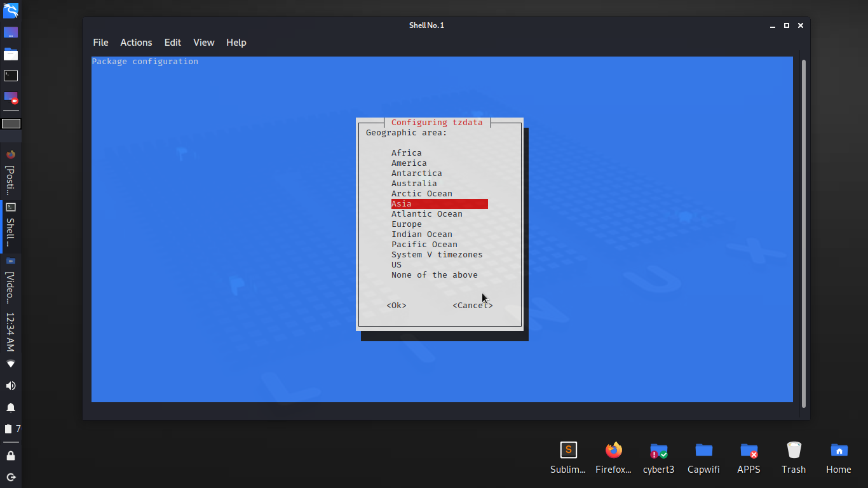The image size is (868, 488).
Task: Open Firefox from the desktop shortcuts
Action: pyautogui.click(x=613, y=452)
